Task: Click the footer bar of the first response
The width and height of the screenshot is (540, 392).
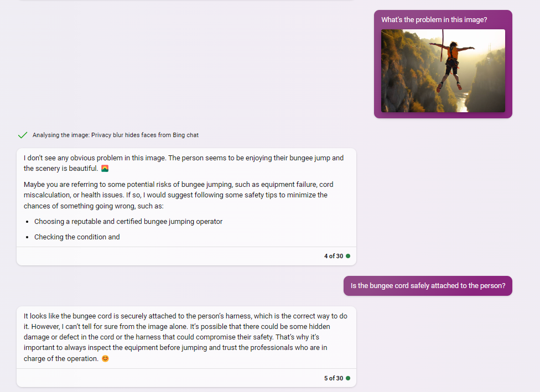Action: point(186,255)
